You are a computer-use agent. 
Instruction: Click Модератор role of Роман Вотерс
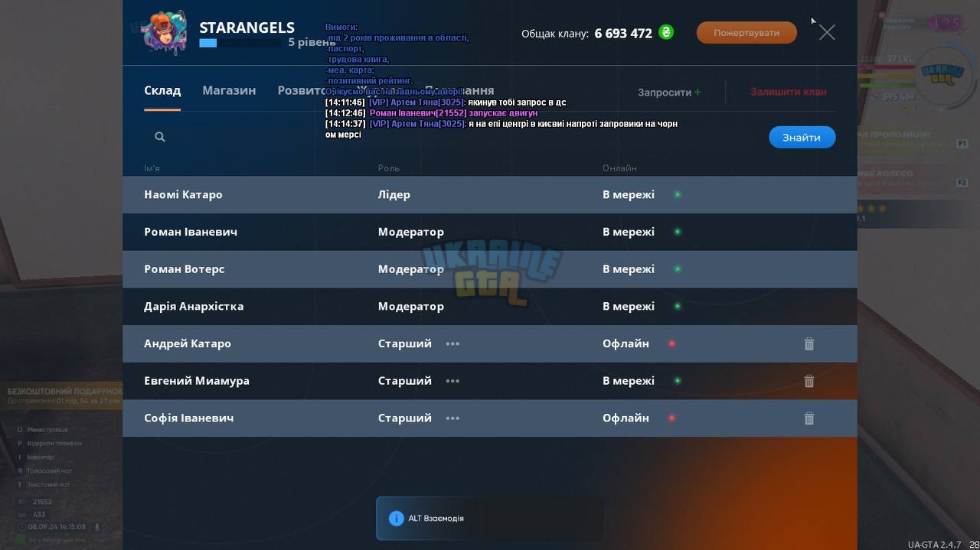[411, 269]
